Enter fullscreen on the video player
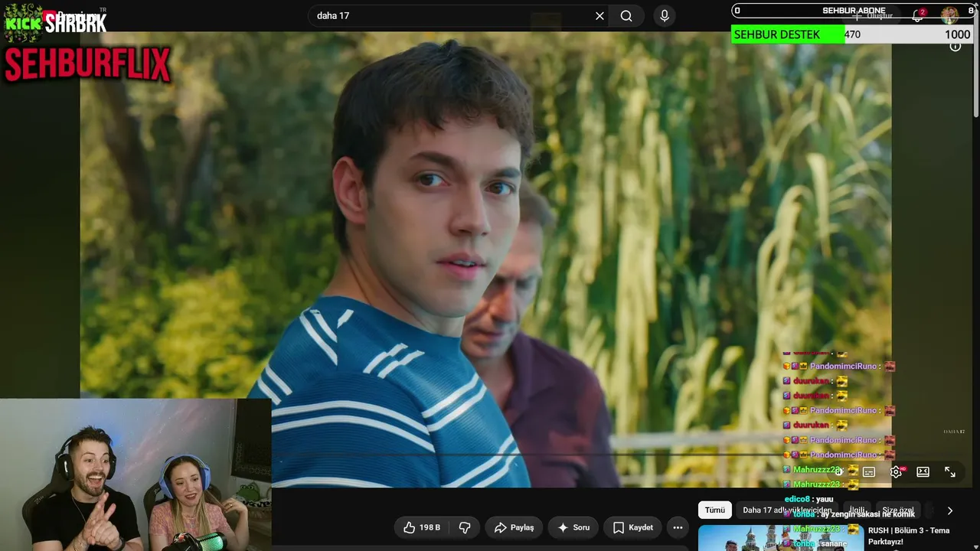Screen dimensions: 980x551 click(x=949, y=472)
